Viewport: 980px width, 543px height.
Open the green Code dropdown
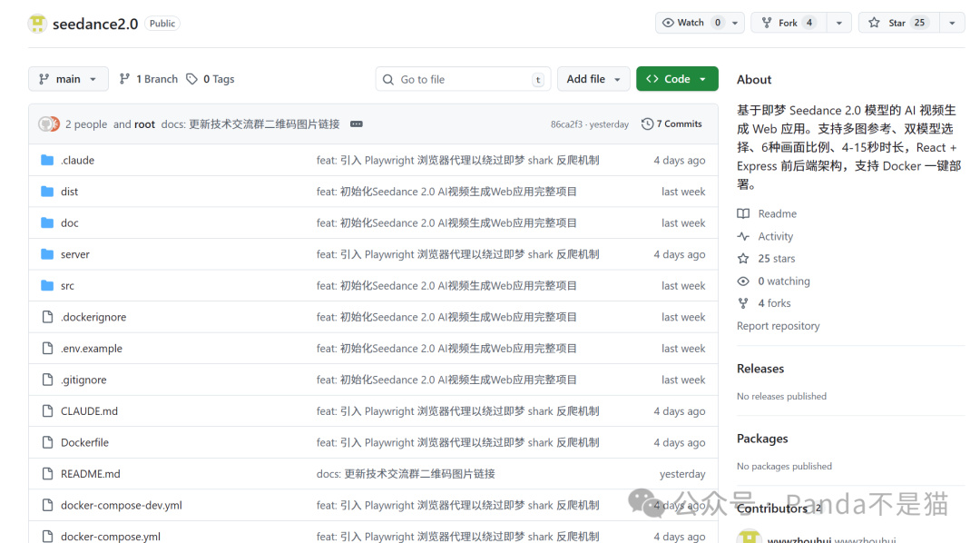677,79
